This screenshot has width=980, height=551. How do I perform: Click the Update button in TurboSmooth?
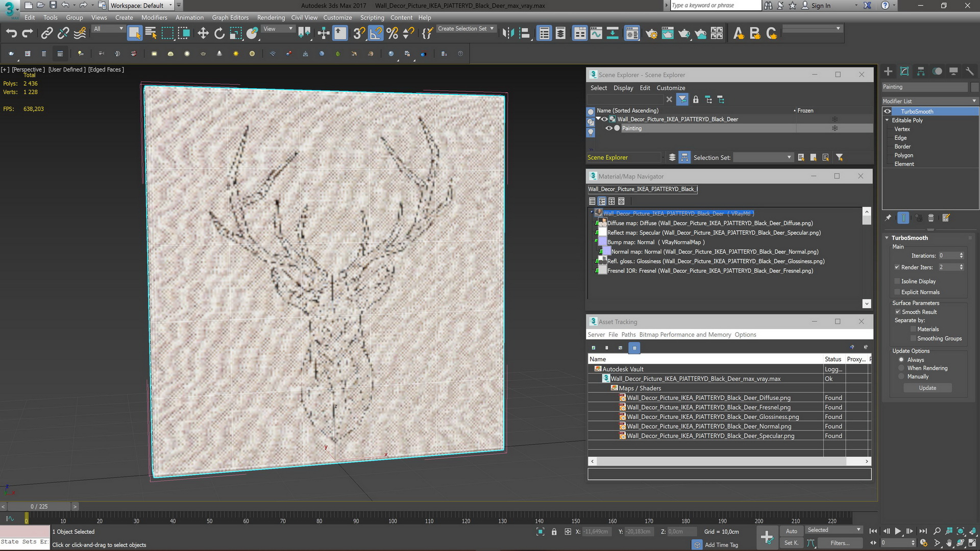pos(927,388)
